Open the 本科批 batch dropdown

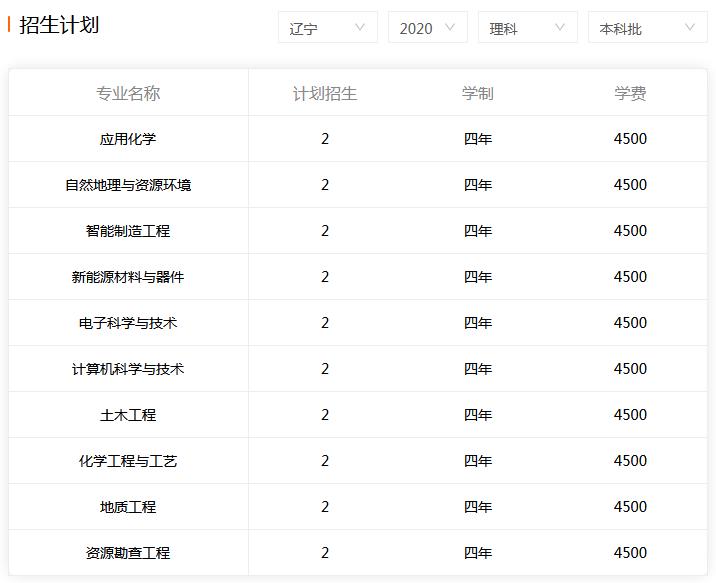click(648, 27)
